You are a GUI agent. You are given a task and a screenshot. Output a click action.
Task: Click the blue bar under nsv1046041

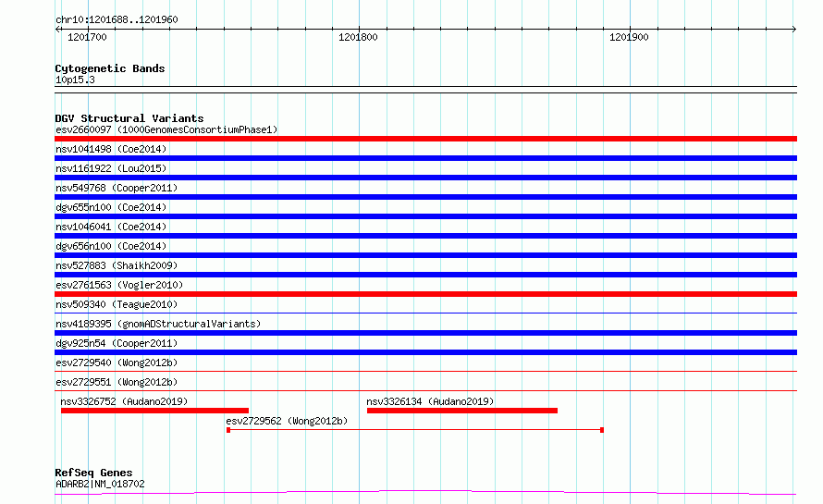pyautogui.click(x=425, y=236)
